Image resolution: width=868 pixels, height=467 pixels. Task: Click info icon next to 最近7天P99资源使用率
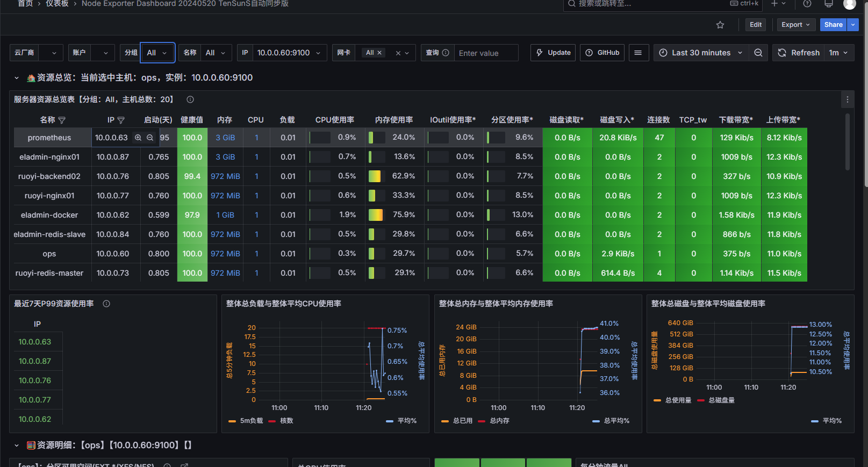pyautogui.click(x=106, y=304)
